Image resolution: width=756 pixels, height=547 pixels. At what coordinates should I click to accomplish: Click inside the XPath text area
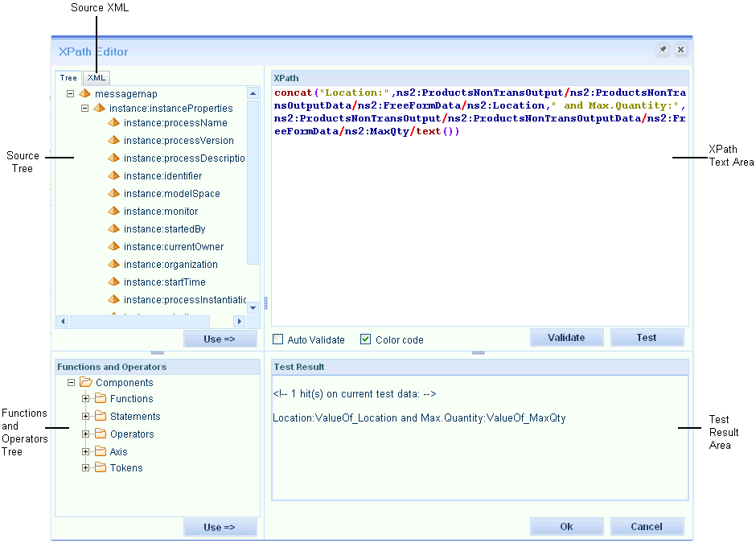coord(479,225)
